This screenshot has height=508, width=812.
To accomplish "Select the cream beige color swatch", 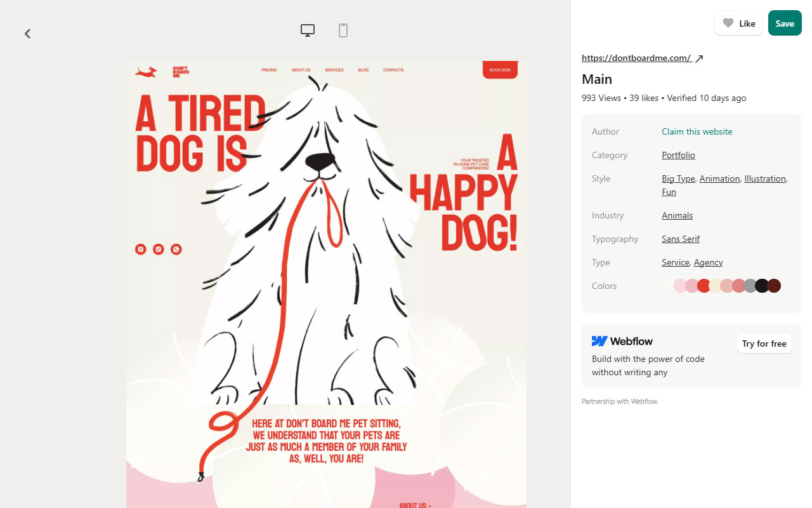I will click(716, 286).
